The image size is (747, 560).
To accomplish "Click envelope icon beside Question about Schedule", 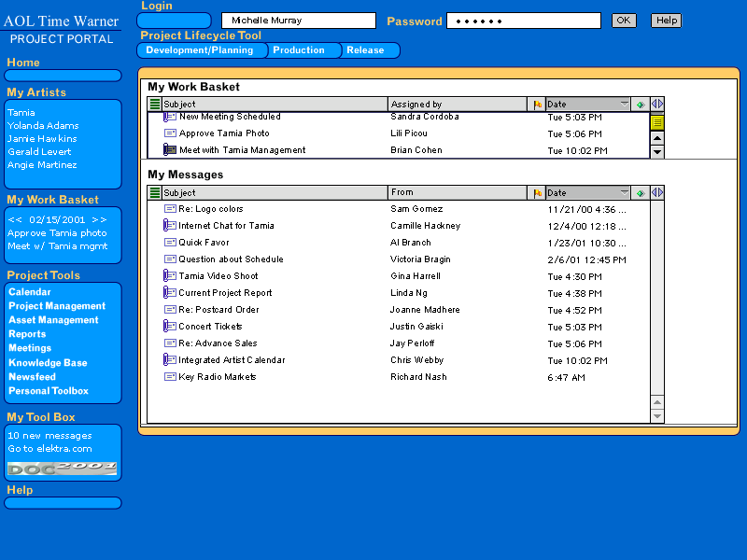I will [170, 259].
